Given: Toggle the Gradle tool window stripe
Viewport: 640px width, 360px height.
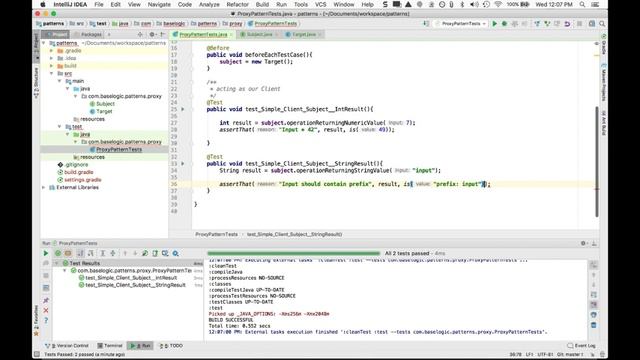Looking at the screenshot, I should click(603, 45).
